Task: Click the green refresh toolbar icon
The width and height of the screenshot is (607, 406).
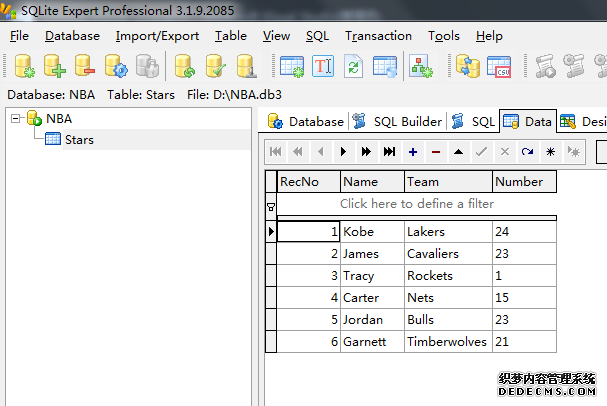Action: [354, 66]
